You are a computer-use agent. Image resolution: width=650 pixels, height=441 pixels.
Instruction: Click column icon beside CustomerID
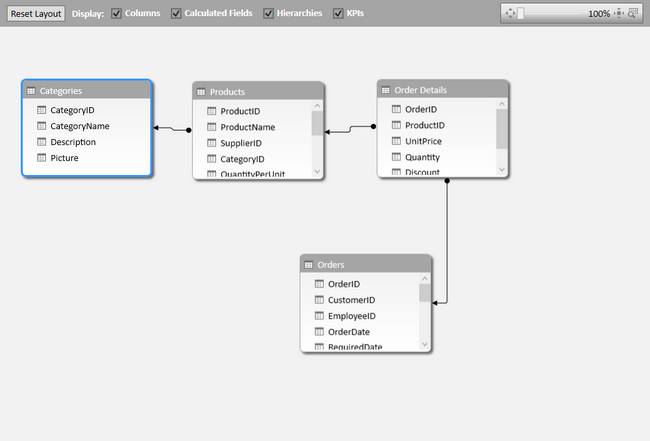tap(319, 300)
